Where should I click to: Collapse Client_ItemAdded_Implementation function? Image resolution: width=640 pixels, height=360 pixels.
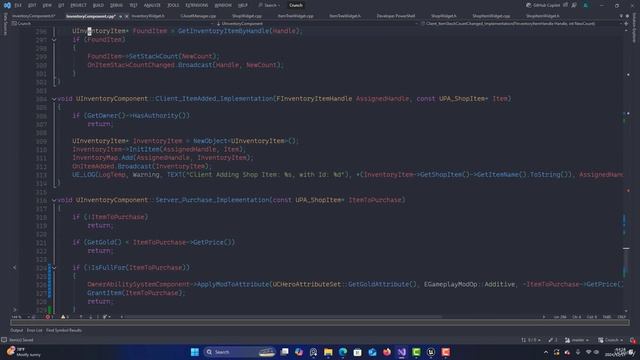(54, 99)
